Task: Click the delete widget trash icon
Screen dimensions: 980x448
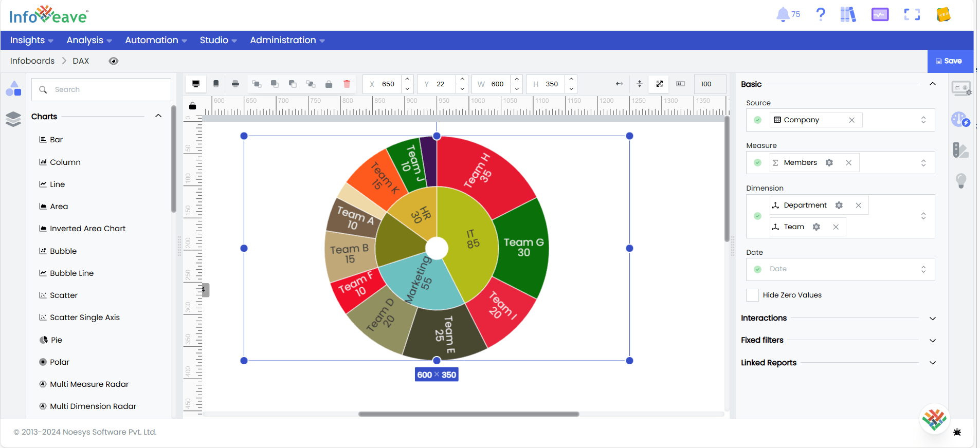Action: (x=347, y=84)
